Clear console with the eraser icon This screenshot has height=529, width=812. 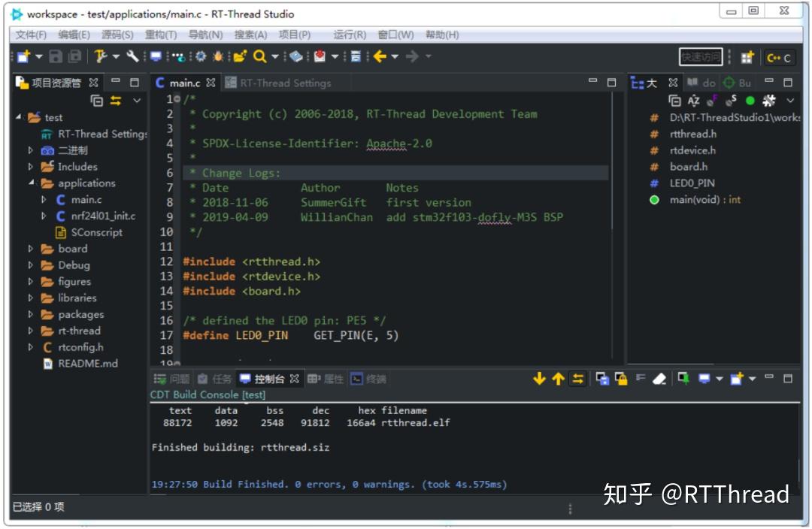(659, 379)
